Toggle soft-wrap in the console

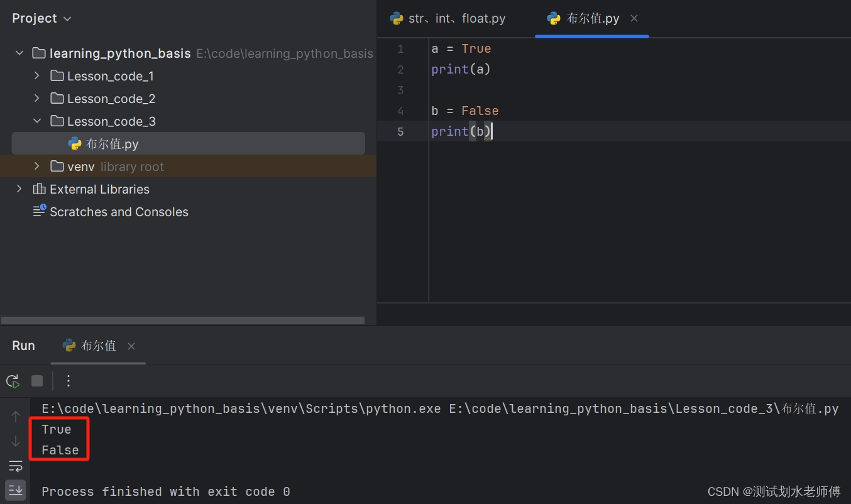[16, 466]
